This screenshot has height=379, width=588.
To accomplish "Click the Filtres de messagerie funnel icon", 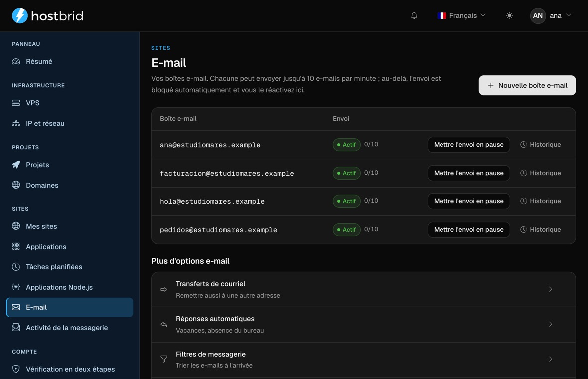I will (x=164, y=359).
